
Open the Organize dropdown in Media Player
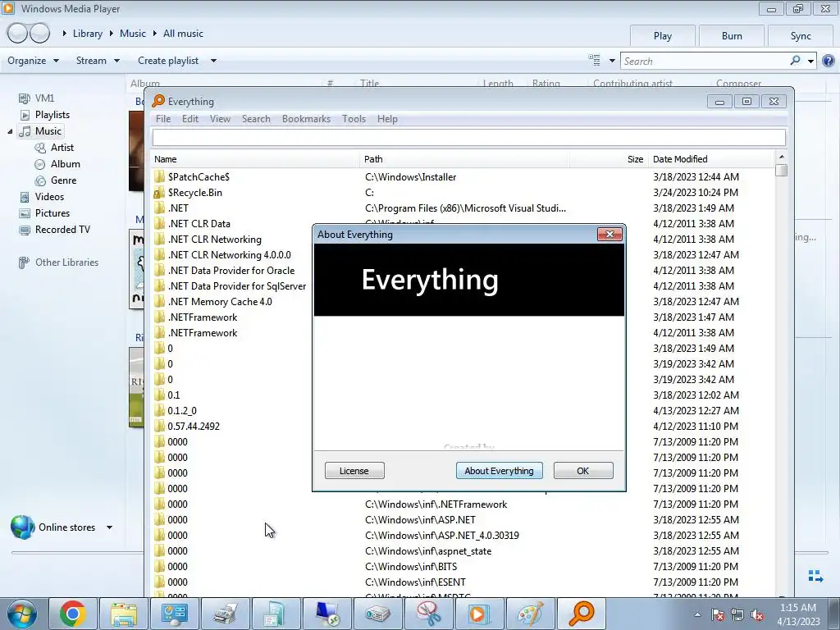pos(33,61)
